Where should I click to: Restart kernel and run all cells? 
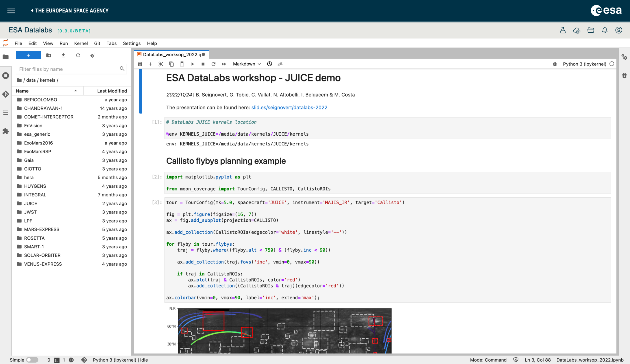[224, 64]
